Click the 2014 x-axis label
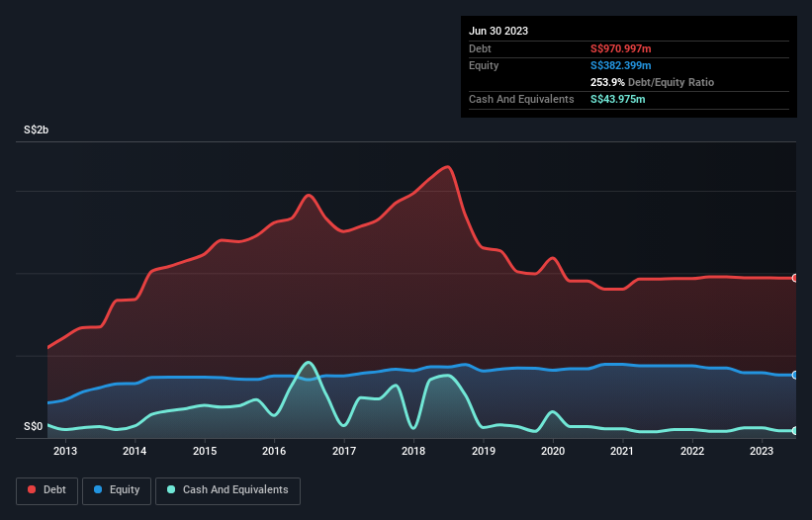Image resolution: width=812 pixels, height=520 pixels. tap(135, 451)
